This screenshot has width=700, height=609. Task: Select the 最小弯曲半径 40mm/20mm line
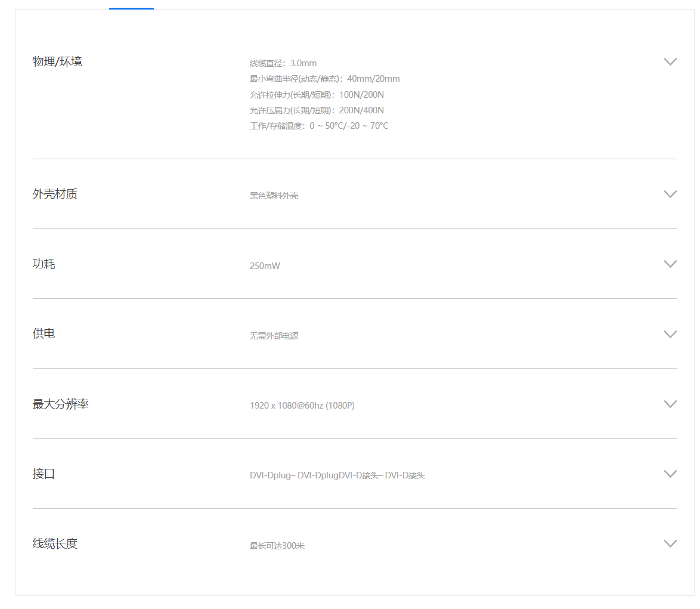324,79
